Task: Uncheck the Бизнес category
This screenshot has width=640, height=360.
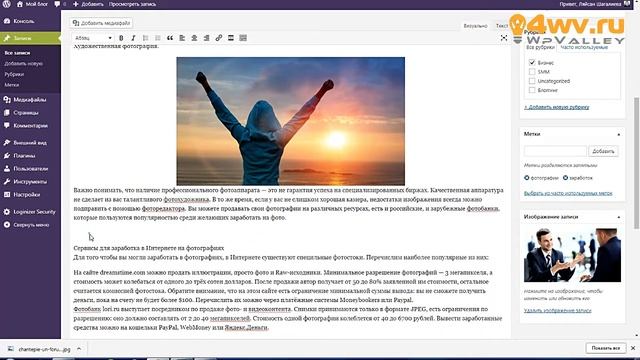Action: pos(532,62)
